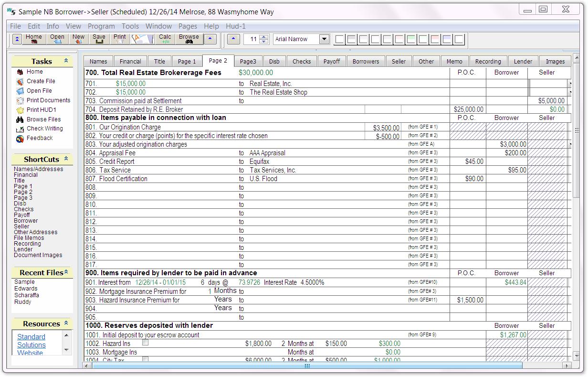Switch to the Names tab
This screenshot has width=588, height=377.
point(98,61)
